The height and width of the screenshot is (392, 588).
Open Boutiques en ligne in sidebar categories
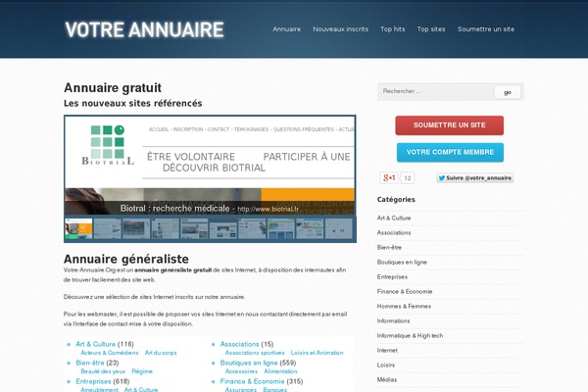[402, 263]
